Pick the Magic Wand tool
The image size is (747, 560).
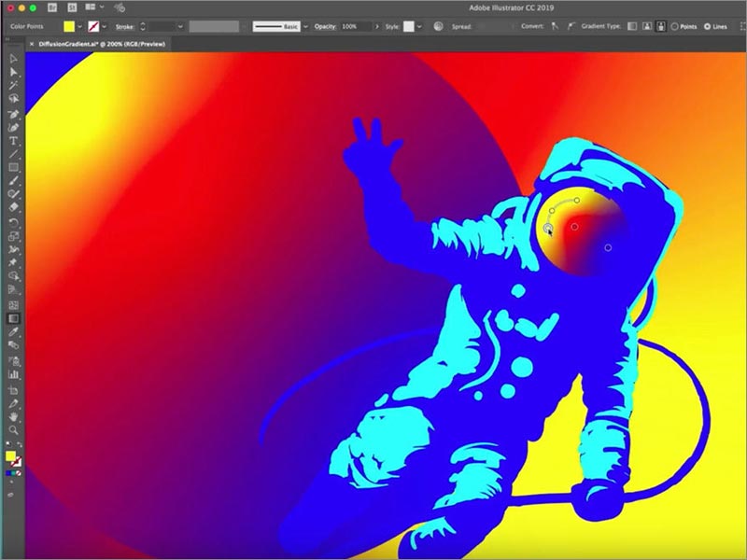tap(13, 85)
